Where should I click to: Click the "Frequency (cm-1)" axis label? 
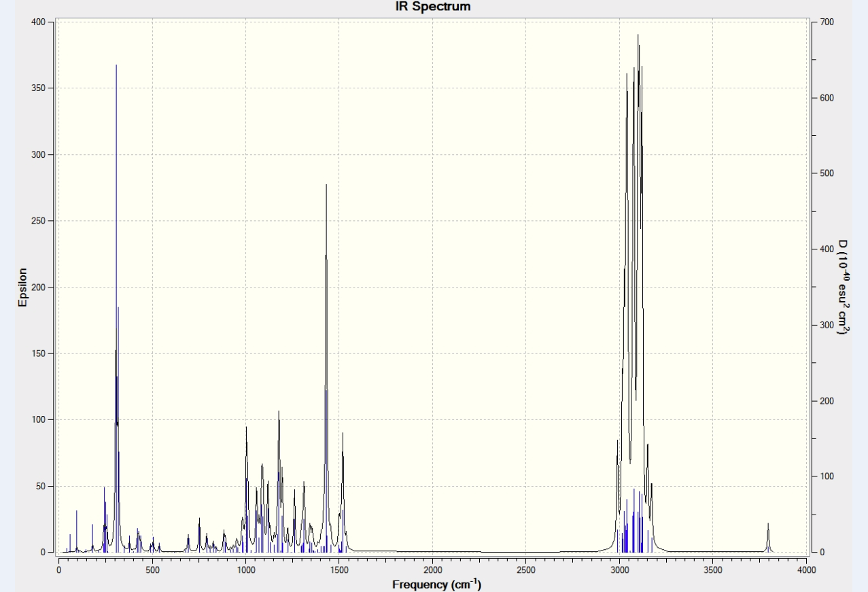point(436,584)
